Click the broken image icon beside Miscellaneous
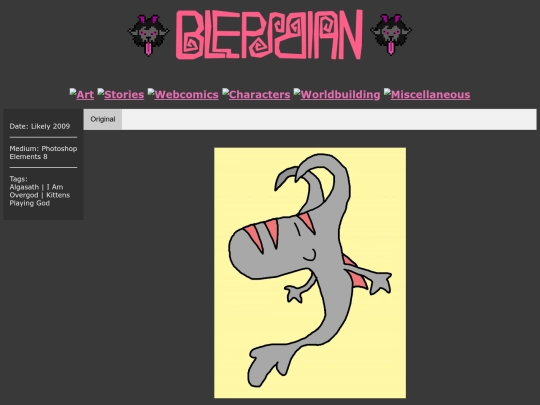540x405 pixels. point(387,92)
